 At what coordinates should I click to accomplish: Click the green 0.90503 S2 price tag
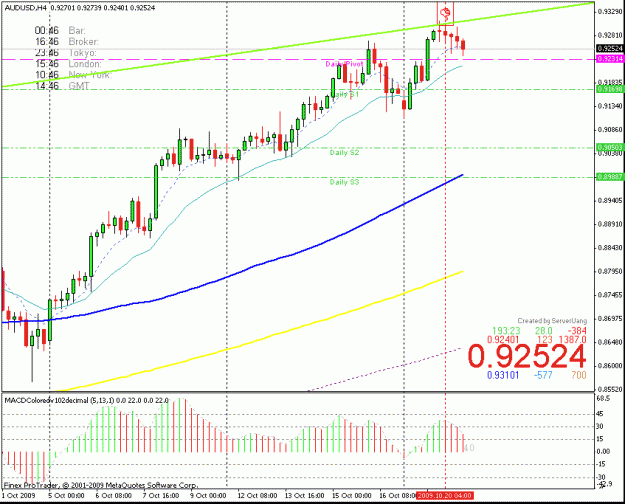click(610, 147)
